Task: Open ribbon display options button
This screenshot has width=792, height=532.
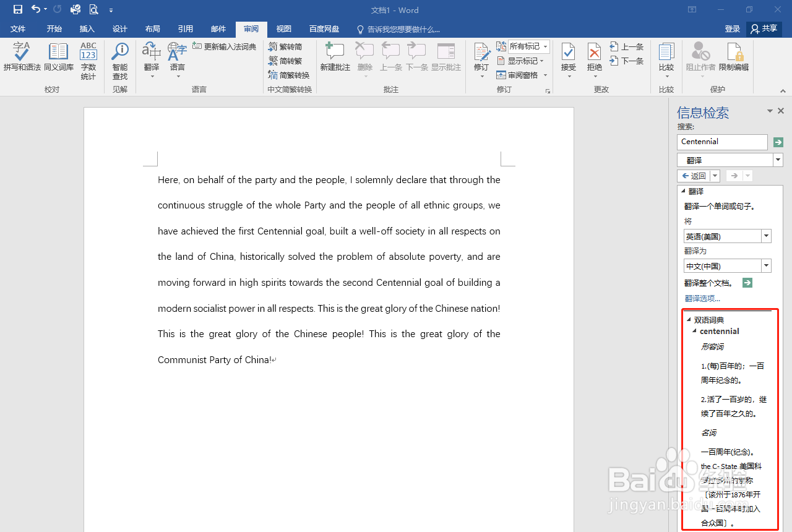Action: click(x=692, y=9)
